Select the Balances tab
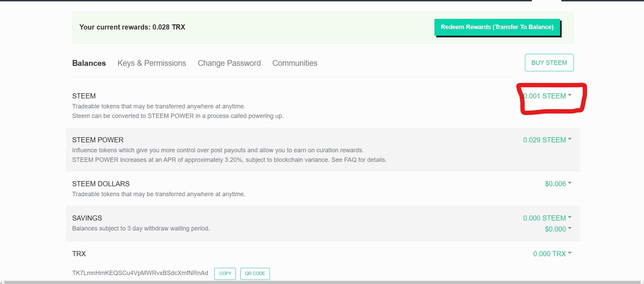 click(89, 63)
